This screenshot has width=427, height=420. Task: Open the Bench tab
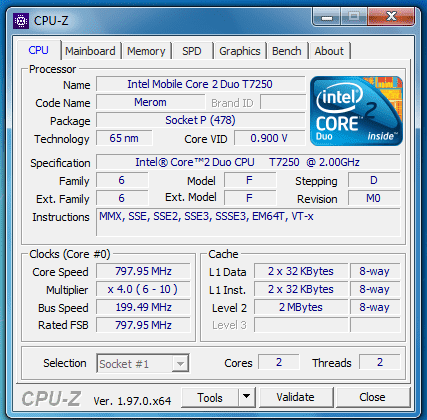pyautogui.click(x=287, y=51)
